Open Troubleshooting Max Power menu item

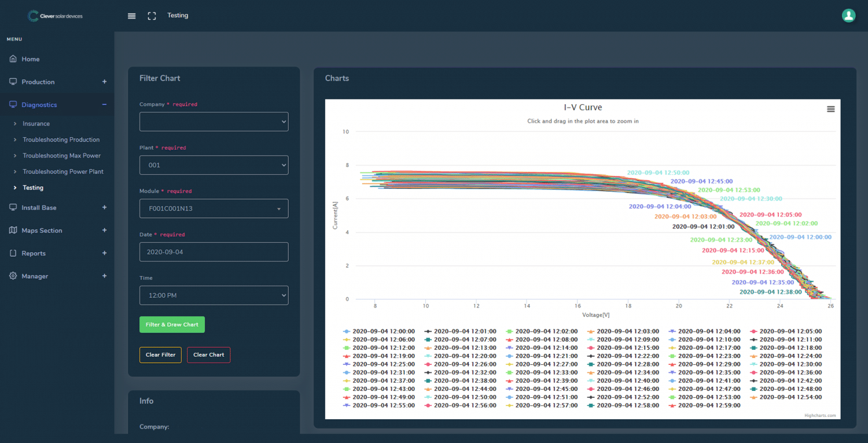pos(61,156)
